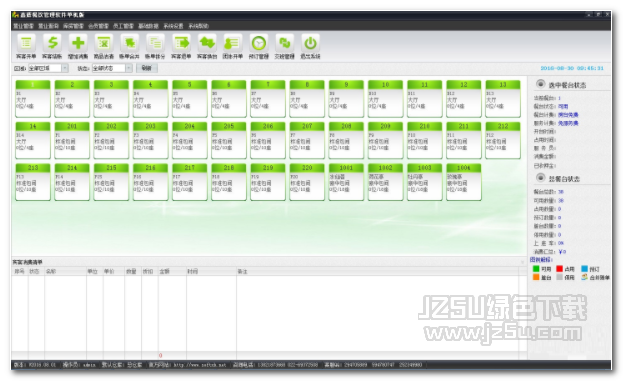
Task: Select table 1001 card
Action: point(346,182)
